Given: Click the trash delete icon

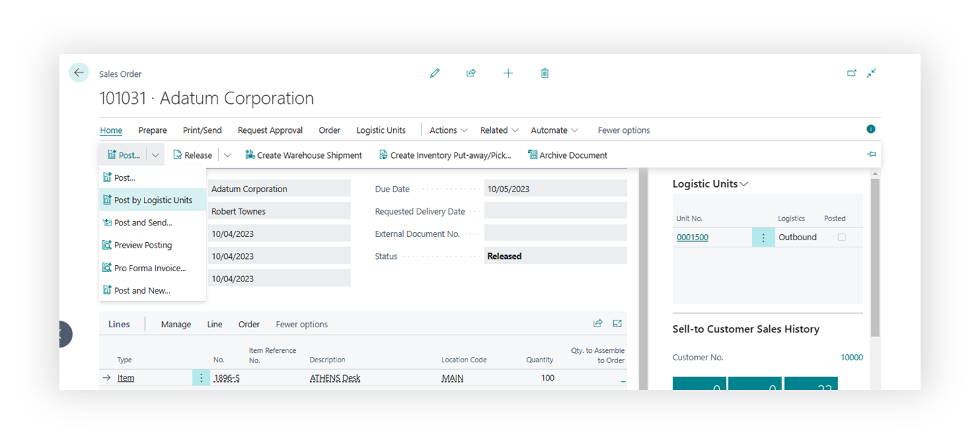Looking at the screenshot, I should coord(544,73).
